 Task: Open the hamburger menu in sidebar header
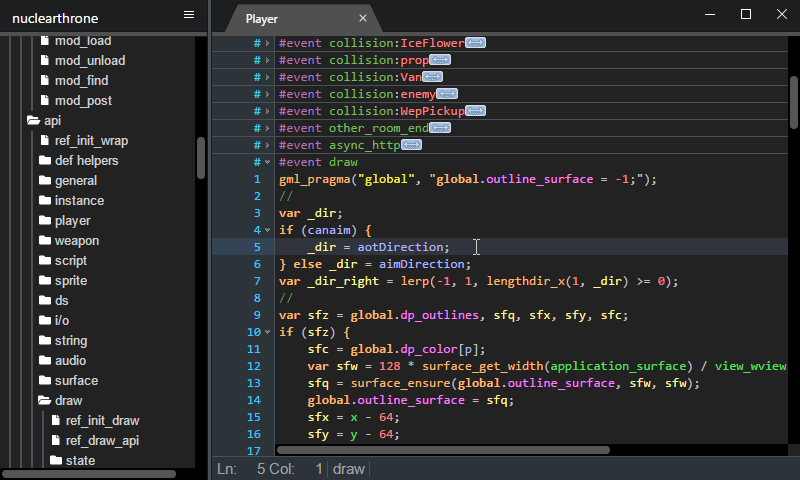189,15
